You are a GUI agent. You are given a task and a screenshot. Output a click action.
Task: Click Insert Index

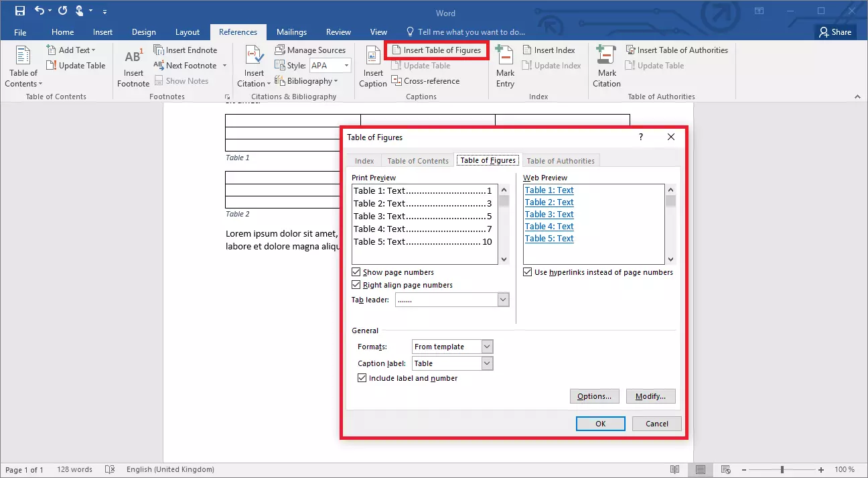point(549,50)
